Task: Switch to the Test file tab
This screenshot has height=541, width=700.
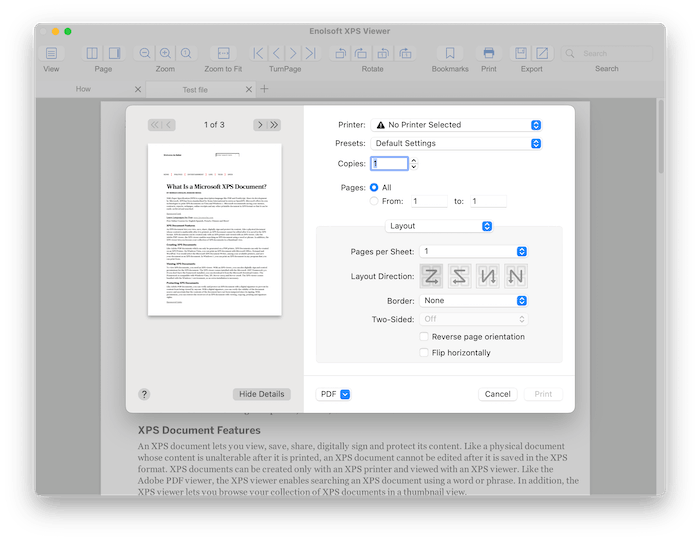Action: coord(195,90)
